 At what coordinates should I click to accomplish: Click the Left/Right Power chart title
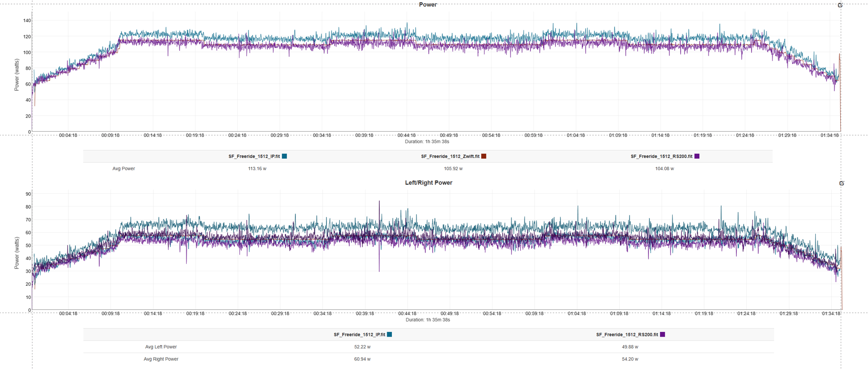pos(428,183)
